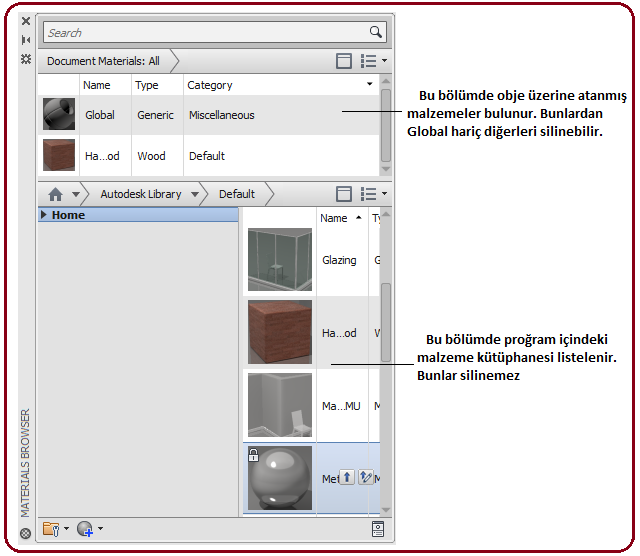Click the Default breadcrumb segment
Image resolution: width=640 pixels, height=556 pixels.
(237, 194)
